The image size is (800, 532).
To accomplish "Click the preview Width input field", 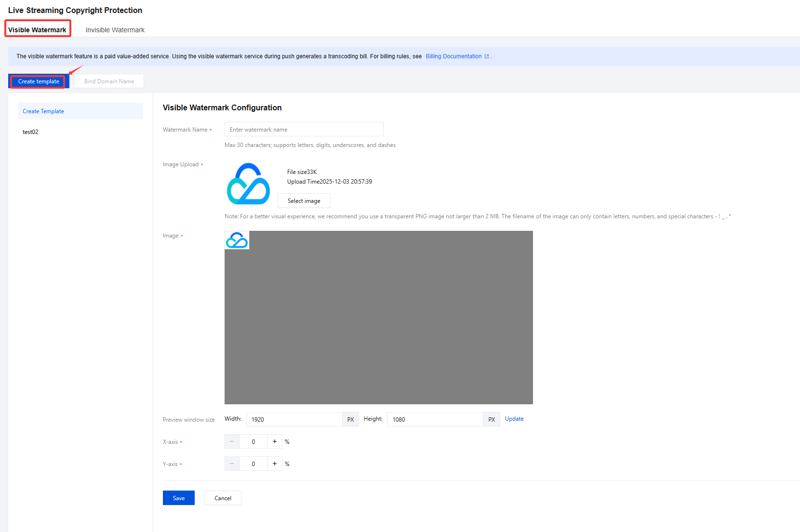I will 294,420.
